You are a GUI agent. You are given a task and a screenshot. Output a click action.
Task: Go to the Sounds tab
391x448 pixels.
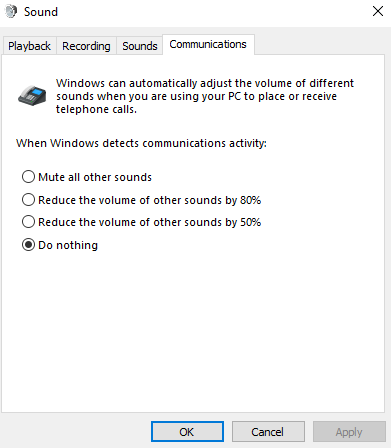click(x=140, y=46)
